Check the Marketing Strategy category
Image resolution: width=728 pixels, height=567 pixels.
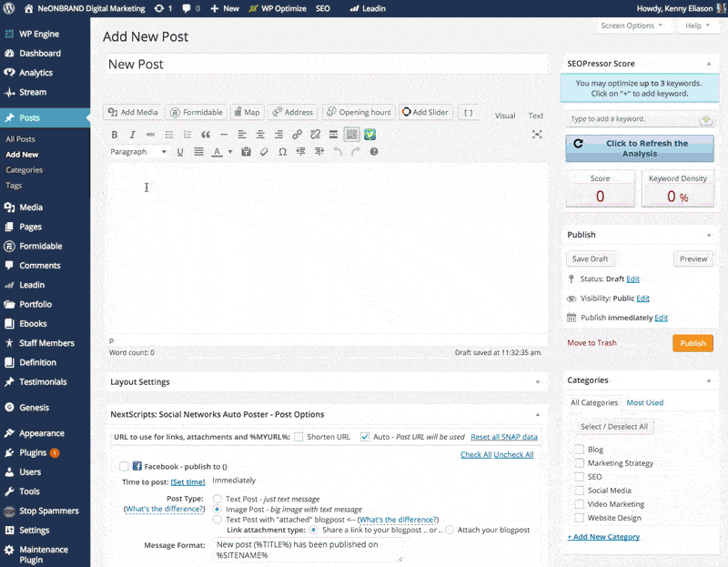pyautogui.click(x=580, y=463)
